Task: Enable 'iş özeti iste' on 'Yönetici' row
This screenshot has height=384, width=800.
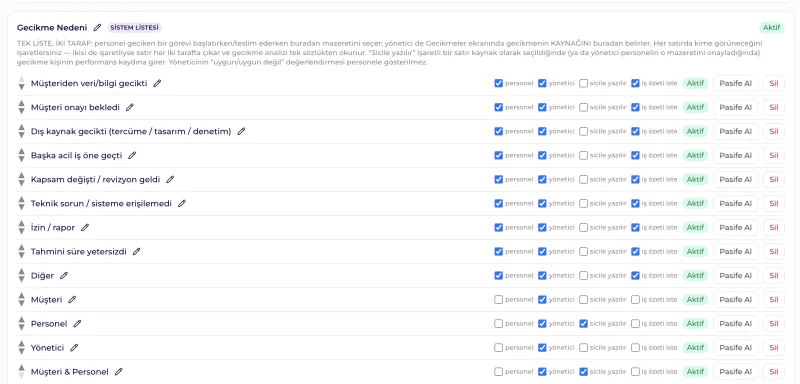Action: 635,347
